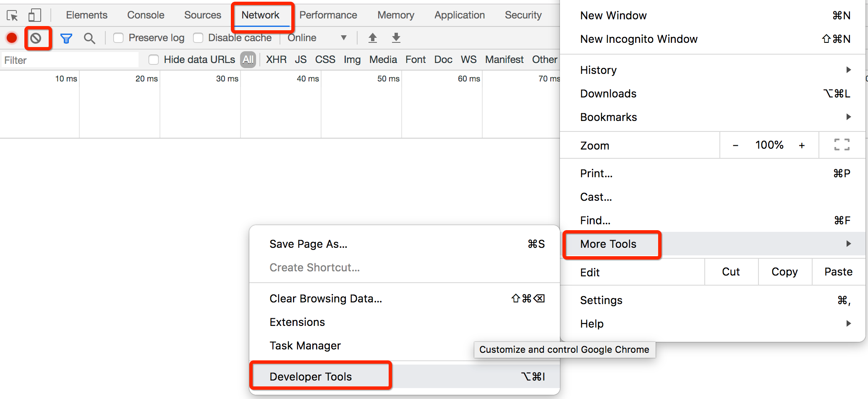
Task: Open network search with the magnifier icon
Action: (89, 39)
